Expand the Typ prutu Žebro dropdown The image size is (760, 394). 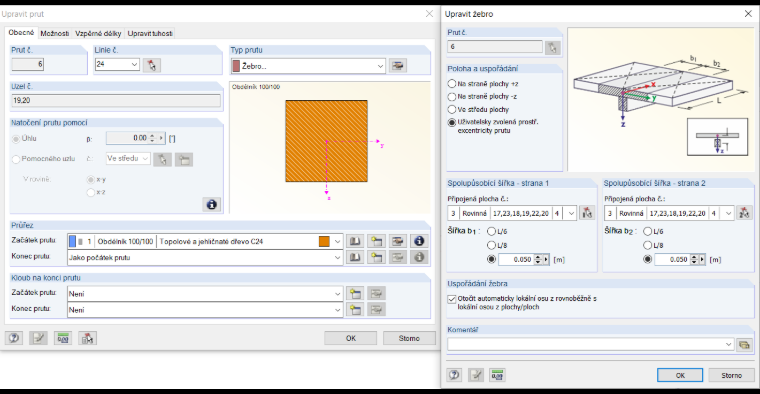point(380,66)
